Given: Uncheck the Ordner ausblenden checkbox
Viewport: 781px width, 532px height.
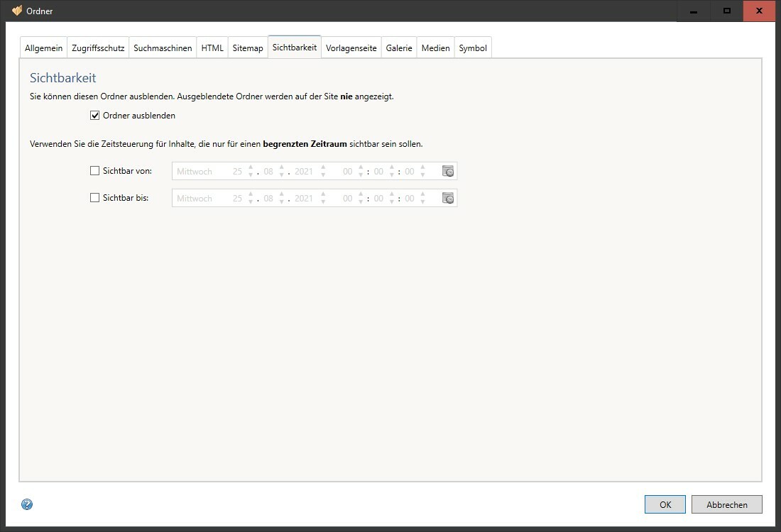Looking at the screenshot, I should (94, 116).
